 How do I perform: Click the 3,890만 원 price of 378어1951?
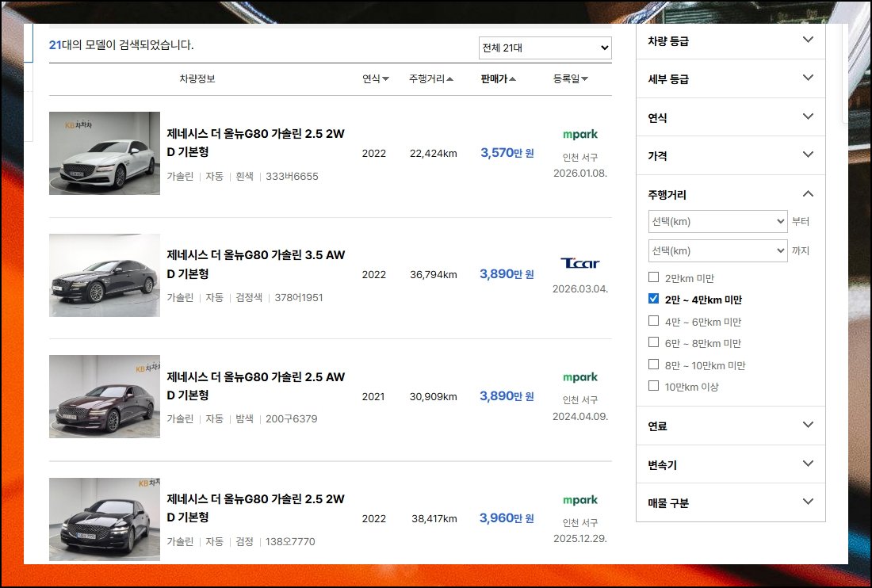pos(507,274)
